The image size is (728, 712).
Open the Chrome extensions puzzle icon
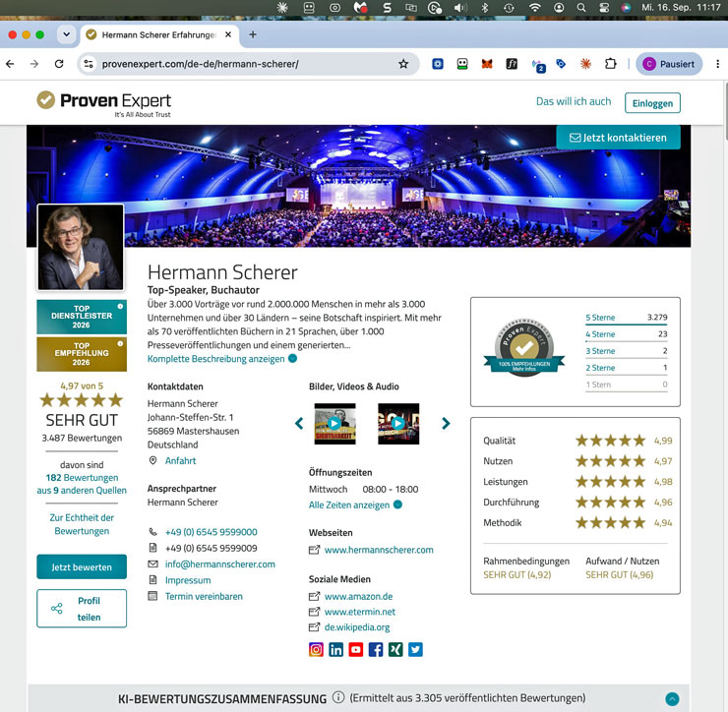[611, 64]
